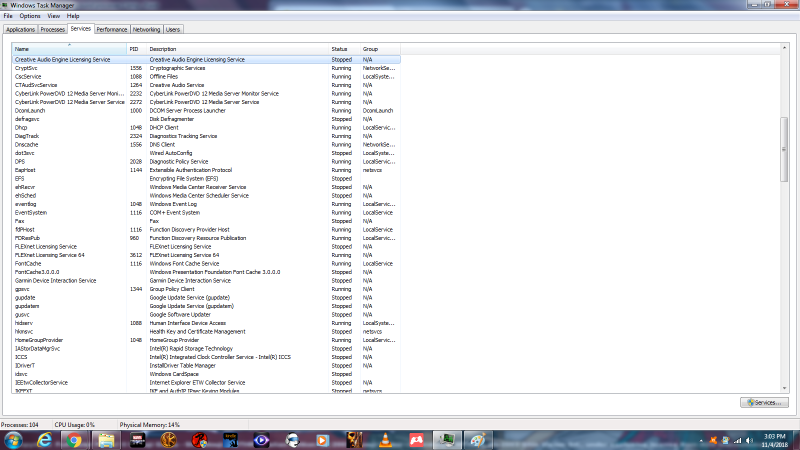This screenshot has height=450, width=800.
Task: Switch to the Processes tab
Action: tap(53, 30)
